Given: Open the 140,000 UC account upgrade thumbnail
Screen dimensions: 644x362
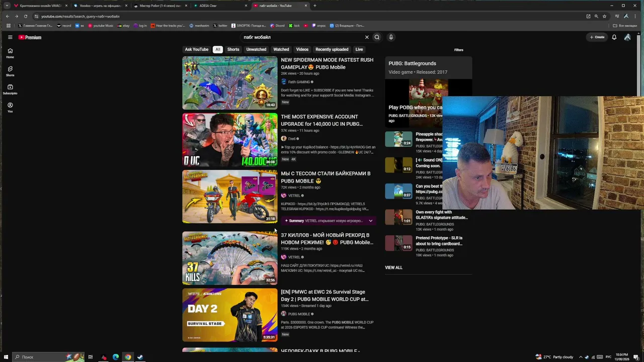Looking at the screenshot, I should coord(230,140).
